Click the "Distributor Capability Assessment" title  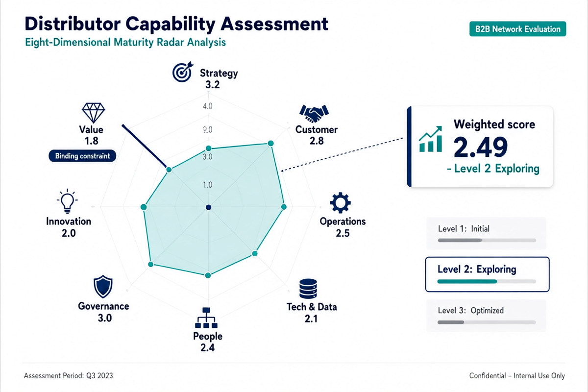tap(176, 24)
